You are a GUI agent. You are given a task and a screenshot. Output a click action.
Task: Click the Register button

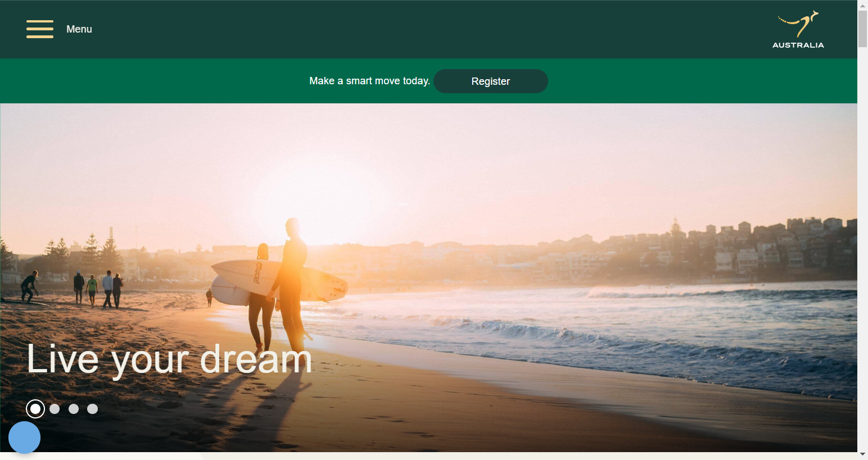pyautogui.click(x=491, y=81)
